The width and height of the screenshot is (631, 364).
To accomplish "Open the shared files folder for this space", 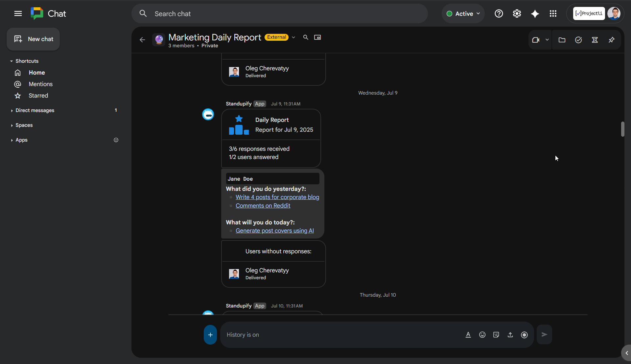I will [x=562, y=40].
